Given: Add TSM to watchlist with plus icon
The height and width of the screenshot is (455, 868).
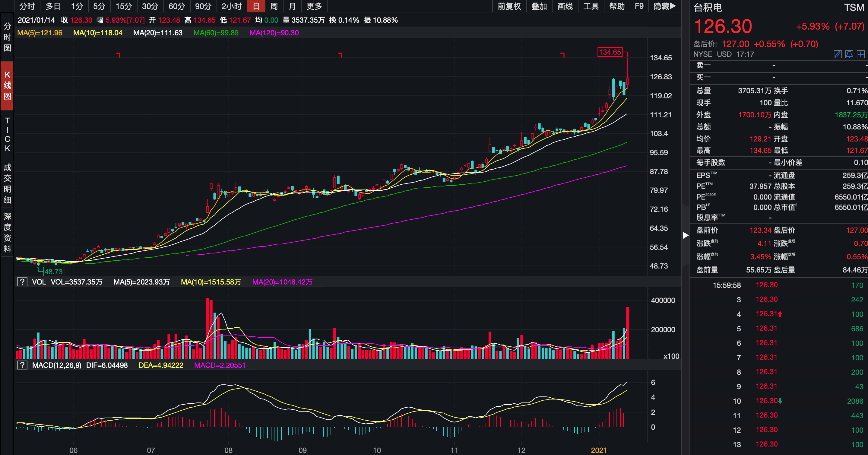Looking at the screenshot, I should [860, 54].
